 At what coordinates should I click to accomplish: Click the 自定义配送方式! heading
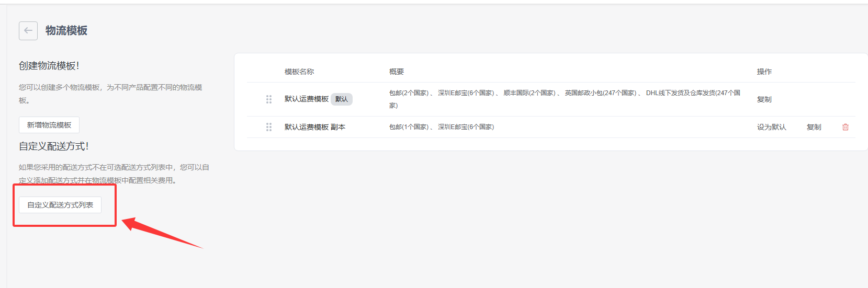(54, 146)
